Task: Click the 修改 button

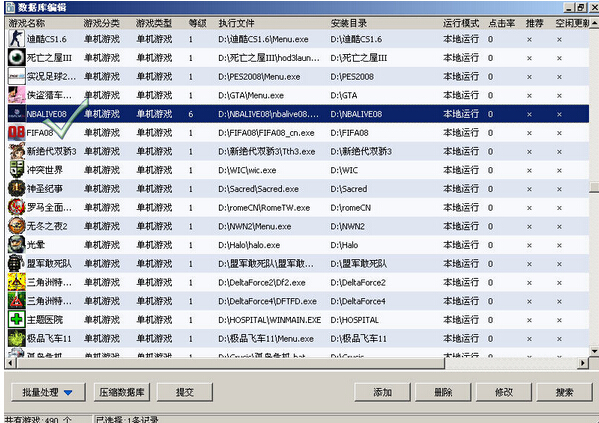Action: coord(504,392)
